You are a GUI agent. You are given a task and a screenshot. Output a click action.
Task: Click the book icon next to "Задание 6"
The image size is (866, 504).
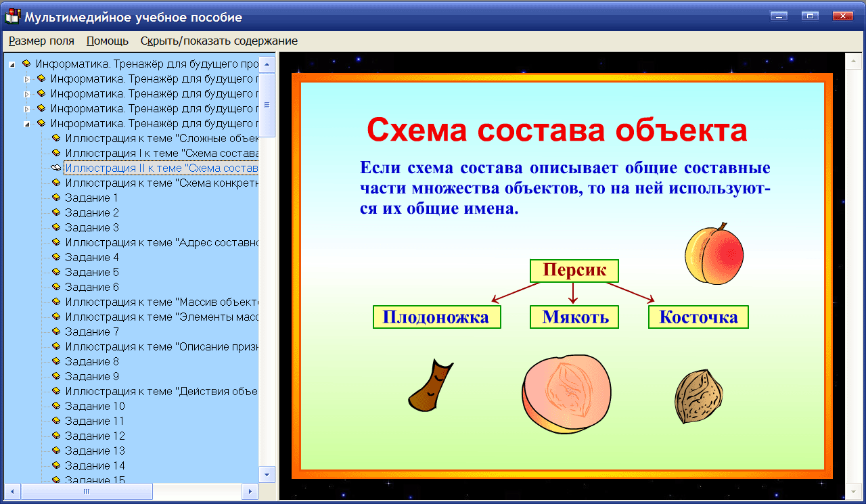click(58, 287)
